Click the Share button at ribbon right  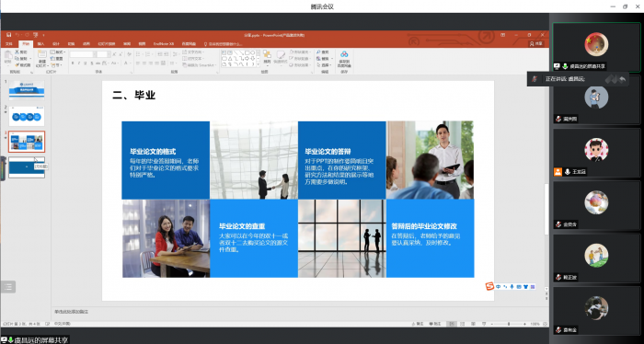[x=536, y=43]
